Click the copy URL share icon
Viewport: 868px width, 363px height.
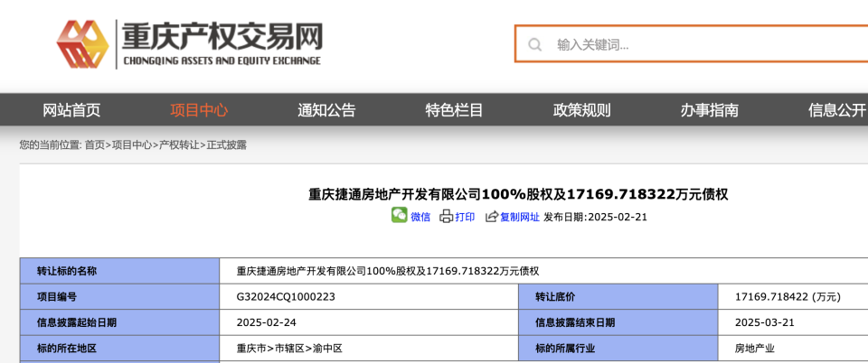coord(492,217)
